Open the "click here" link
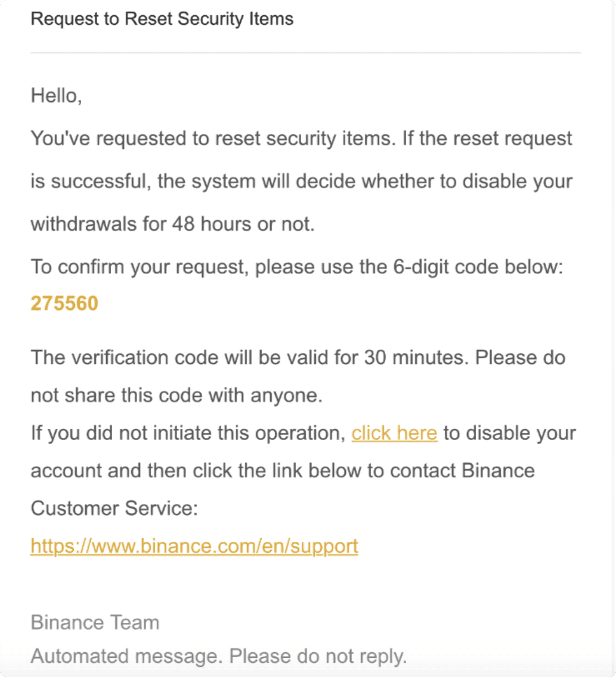This screenshot has width=616, height=677. click(x=394, y=433)
